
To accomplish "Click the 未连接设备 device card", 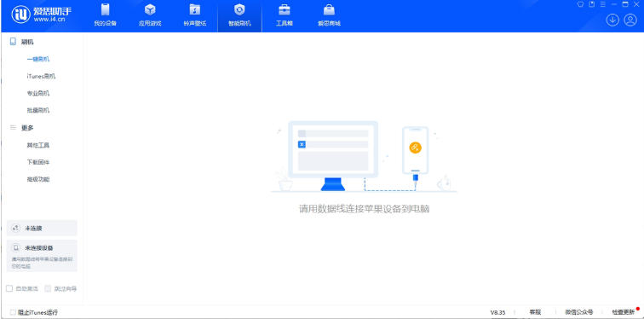I will point(42,256).
